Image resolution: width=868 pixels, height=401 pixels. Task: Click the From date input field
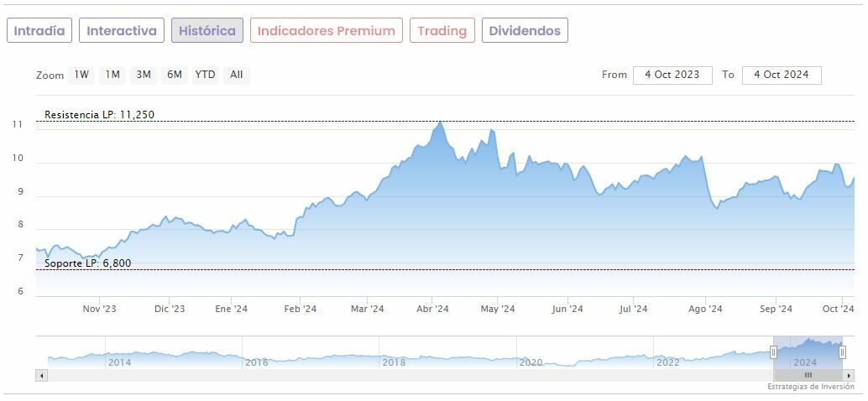point(672,75)
